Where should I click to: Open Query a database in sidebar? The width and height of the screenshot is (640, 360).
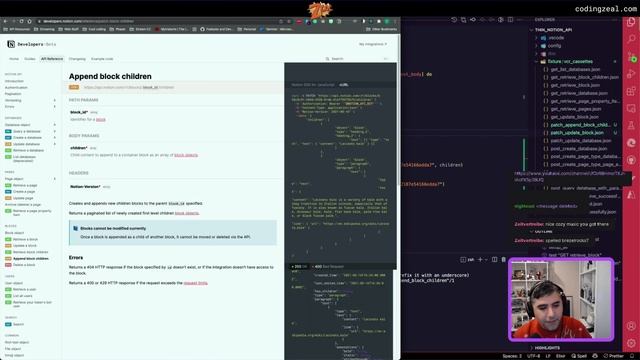pos(27,131)
